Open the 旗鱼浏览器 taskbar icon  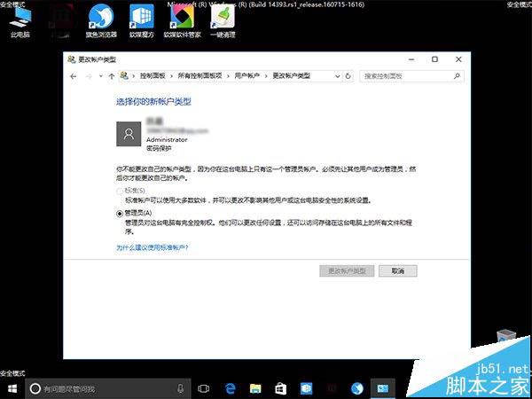click(357, 389)
